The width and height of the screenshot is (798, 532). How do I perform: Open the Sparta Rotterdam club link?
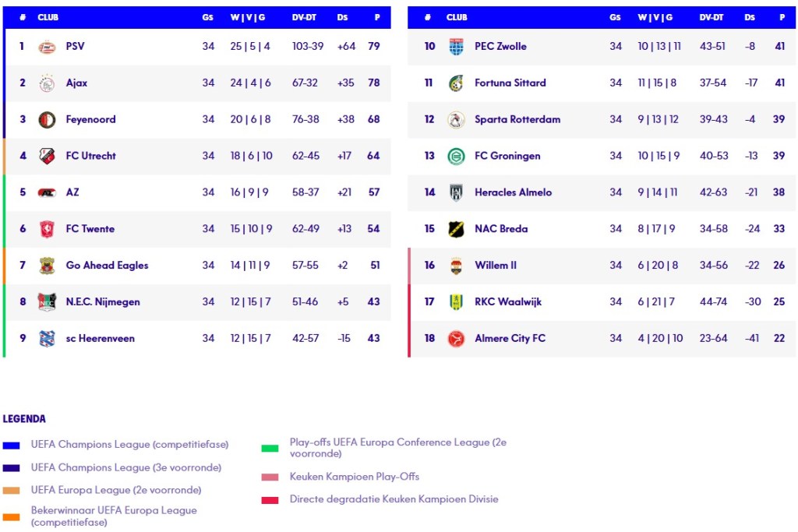517,120
